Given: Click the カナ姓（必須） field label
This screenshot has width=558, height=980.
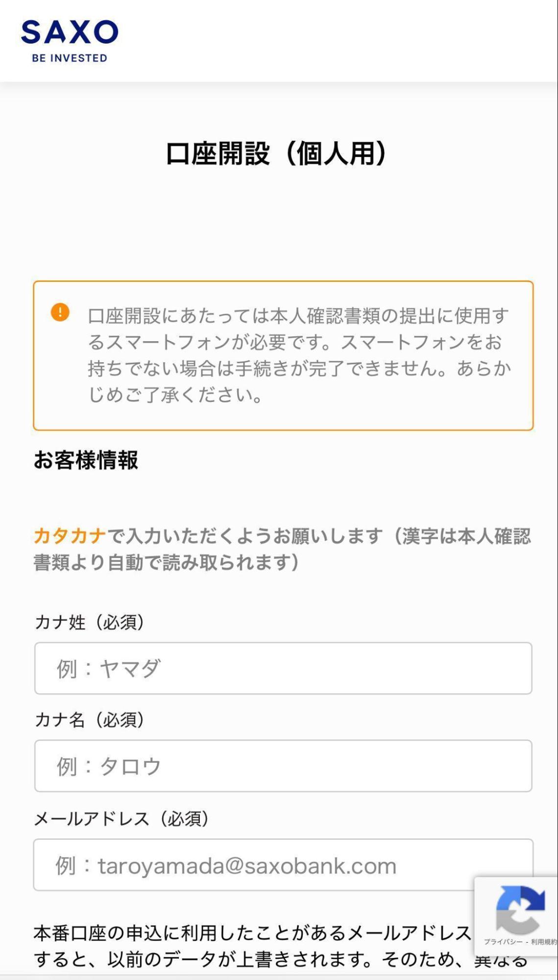Looking at the screenshot, I should point(90,622).
